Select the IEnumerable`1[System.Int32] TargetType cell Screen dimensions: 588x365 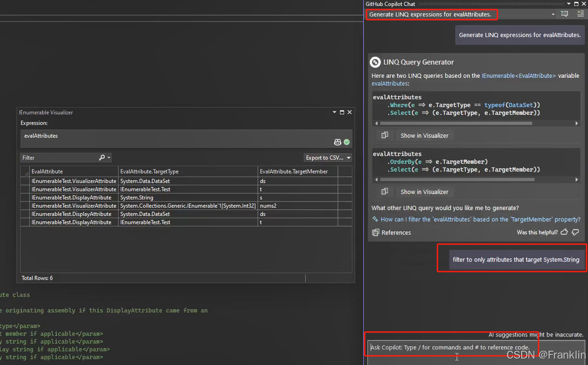click(x=188, y=206)
